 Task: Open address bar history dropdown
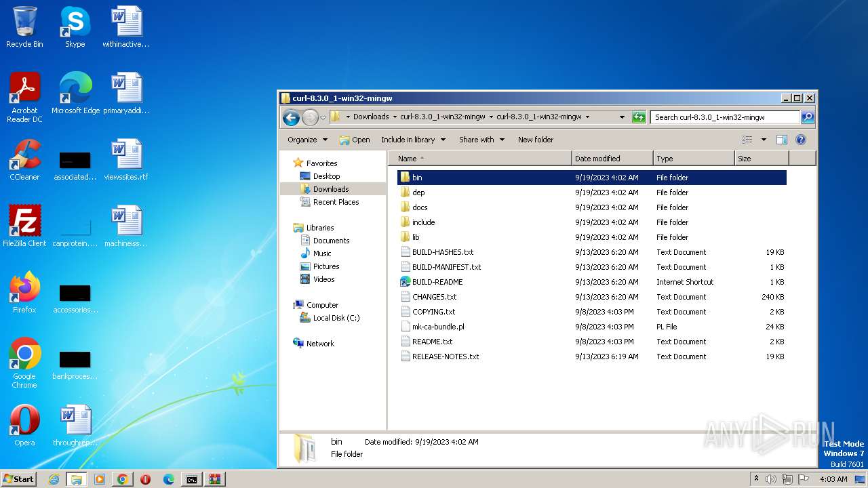[622, 117]
